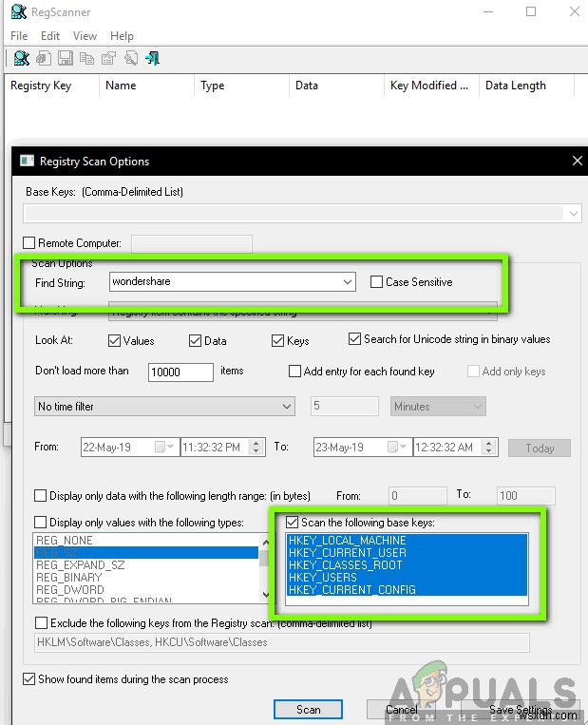Select HKEY_CURRENT_USER base key
The width and height of the screenshot is (588, 725).
407,552
